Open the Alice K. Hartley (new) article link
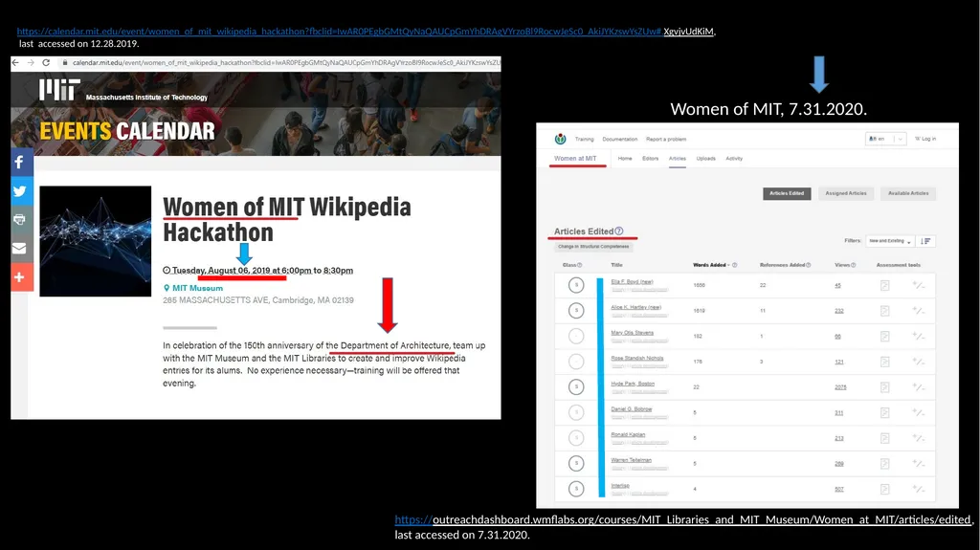This screenshot has width=980, height=550. (x=635, y=307)
